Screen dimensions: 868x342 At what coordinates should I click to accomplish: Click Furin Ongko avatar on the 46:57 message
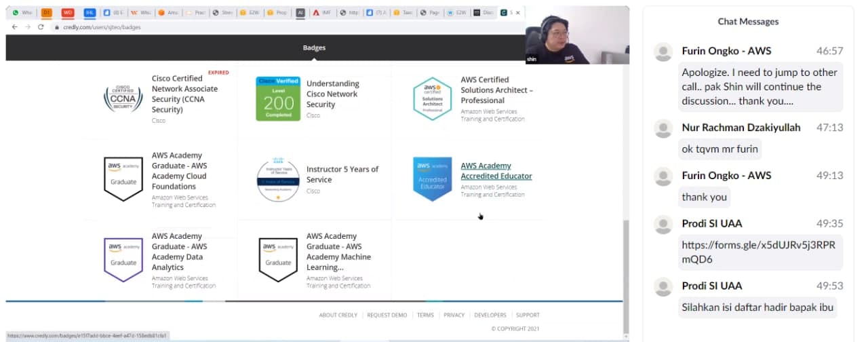coord(663,51)
